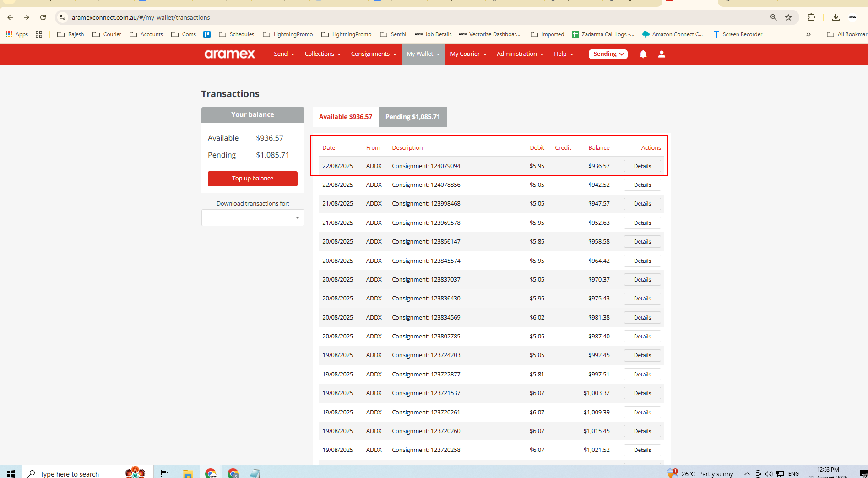Open the browser zoom magnifier icon
This screenshot has width=868, height=478.
tap(773, 17)
